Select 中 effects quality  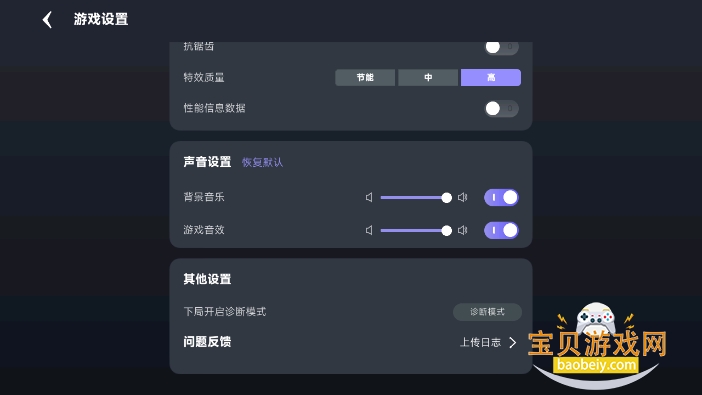click(x=428, y=77)
